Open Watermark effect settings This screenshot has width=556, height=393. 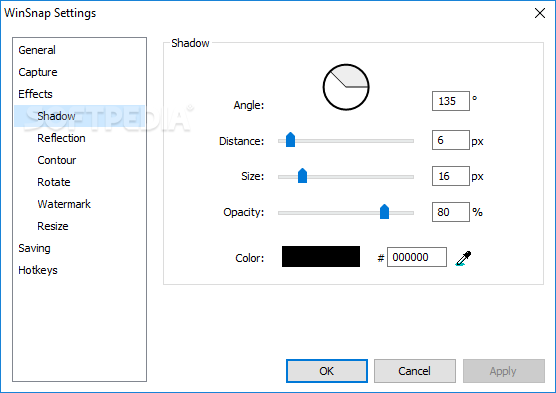pos(64,204)
